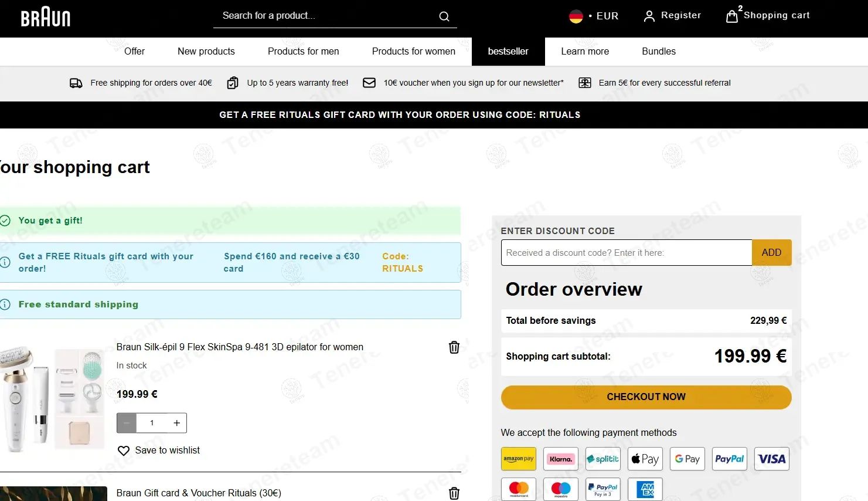
Task: Click the gift checkmark icon
Action: point(5,221)
